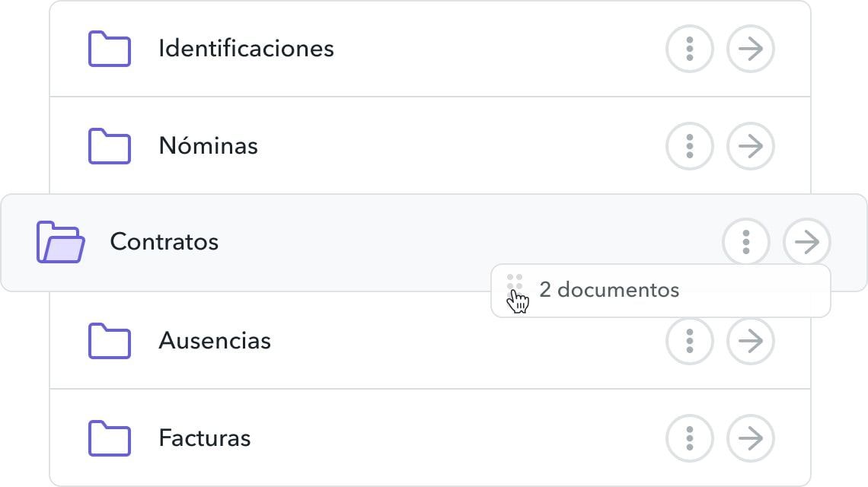
Task: Open Ausencias using its arrow button
Action: (751, 340)
